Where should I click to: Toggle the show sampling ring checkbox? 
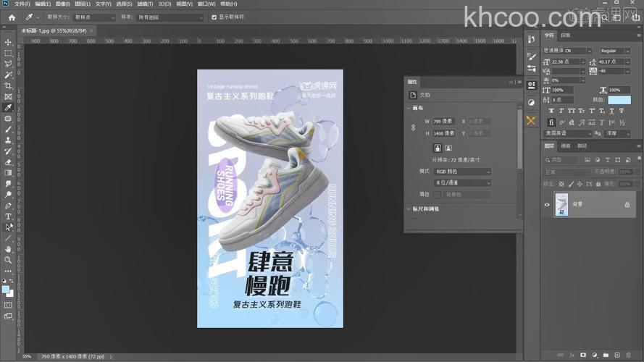214,17
